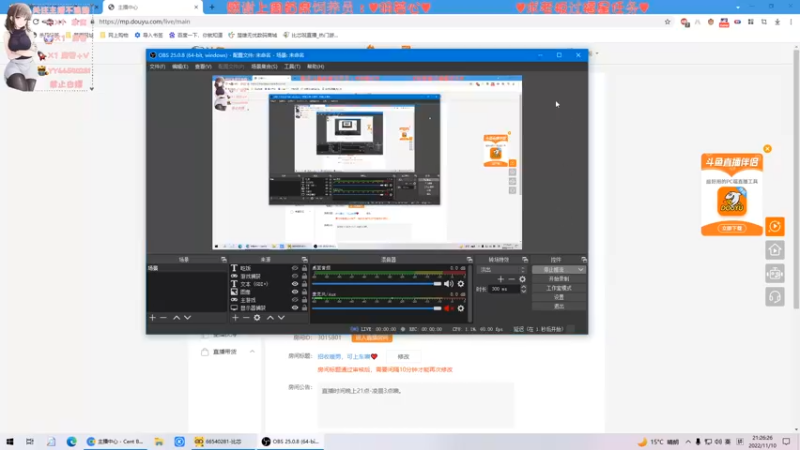Viewport: 800px width, 450px height.
Task: Adjust the mic/Aux volume slider
Action: 377,308
